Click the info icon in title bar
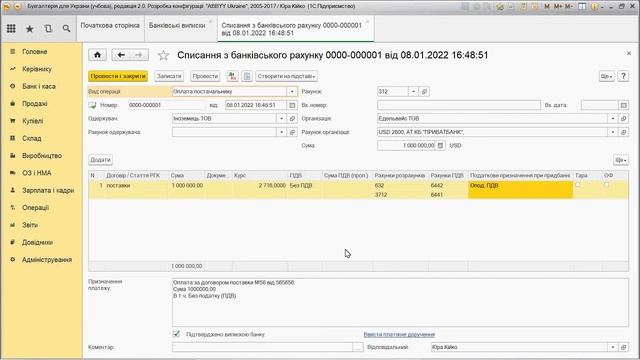The image size is (640, 360). (595, 7)
